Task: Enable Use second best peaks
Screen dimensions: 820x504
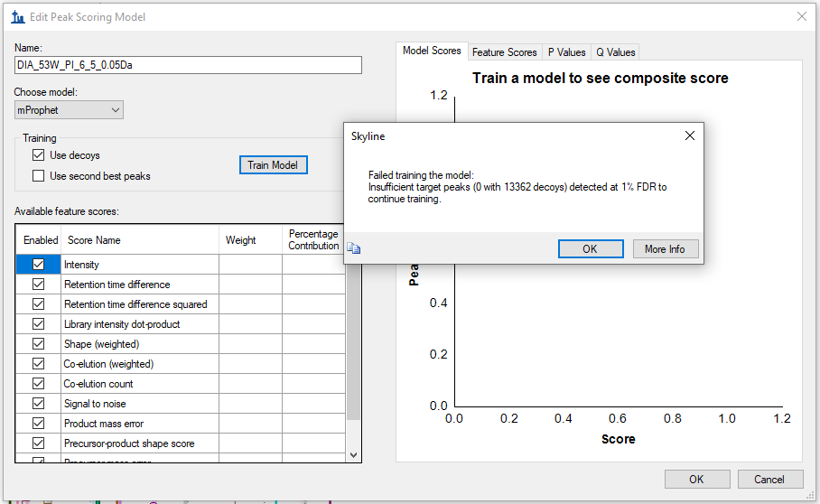Action: (39, 176)
